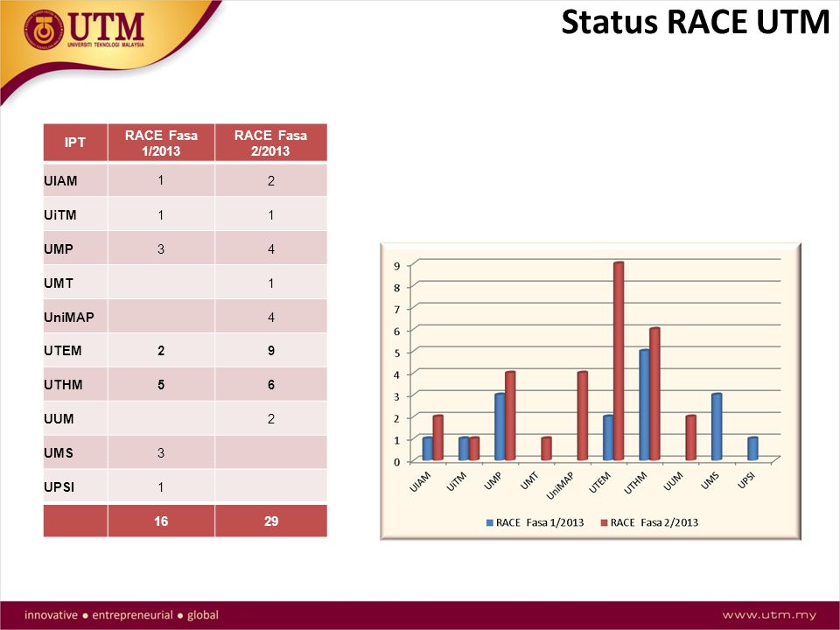Select UTHM Fasa 1 value 5 in table

click(x=161, y=385)
